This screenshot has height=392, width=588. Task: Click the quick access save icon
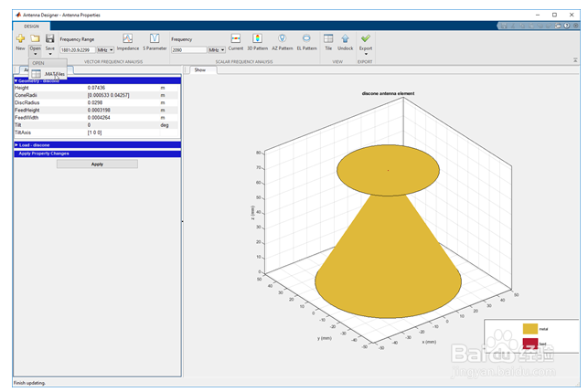click(504, 26)
